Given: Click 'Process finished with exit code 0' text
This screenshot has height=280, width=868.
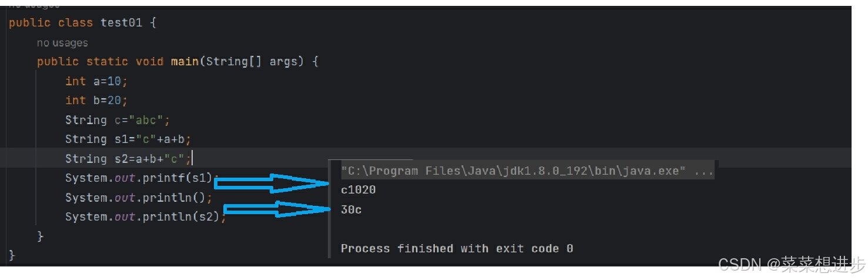Looking at the screenshot, I should pos(457,248).
